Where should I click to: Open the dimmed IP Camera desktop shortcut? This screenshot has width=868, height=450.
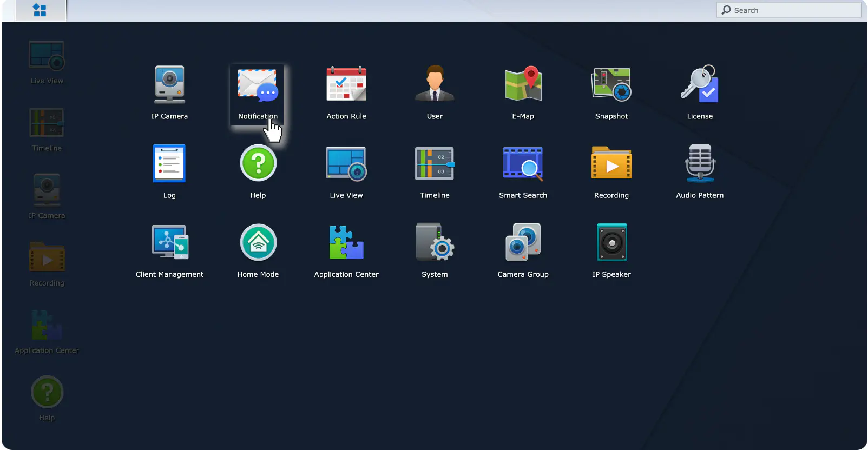click(x=47, y=196)
